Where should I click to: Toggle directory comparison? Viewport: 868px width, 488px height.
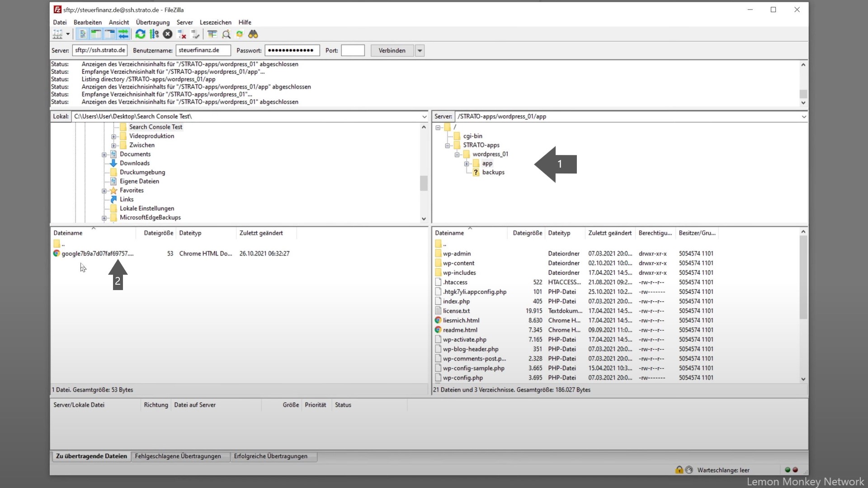tap(226, 34)
